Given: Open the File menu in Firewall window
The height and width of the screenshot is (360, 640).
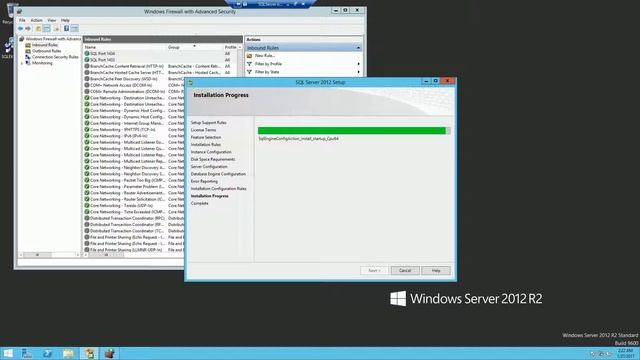Looking at the screenshot, I should 22,20.
